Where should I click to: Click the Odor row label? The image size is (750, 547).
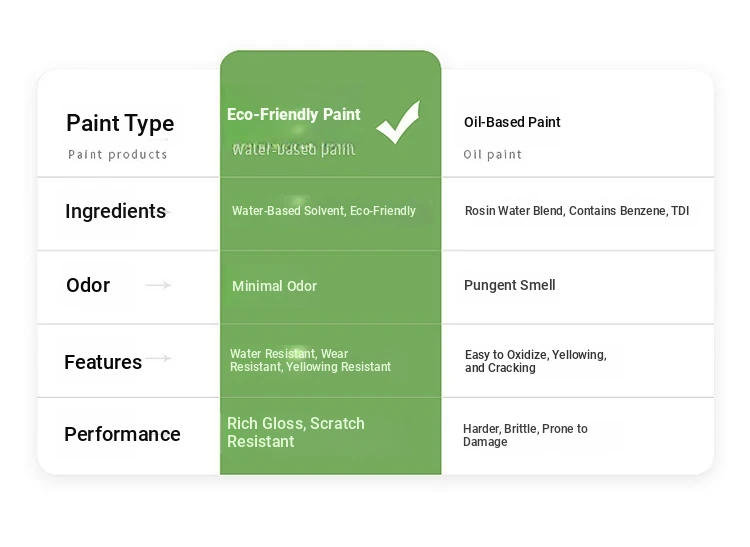88,285
